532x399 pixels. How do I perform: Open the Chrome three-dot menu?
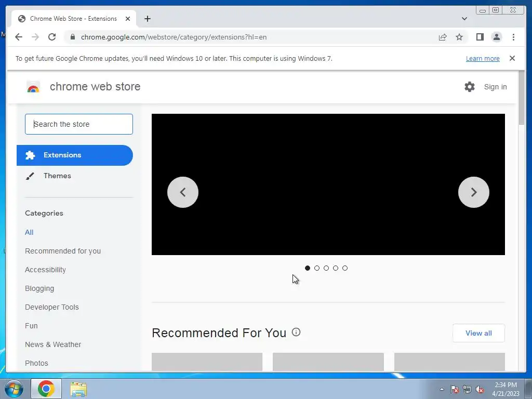point(513,37)
